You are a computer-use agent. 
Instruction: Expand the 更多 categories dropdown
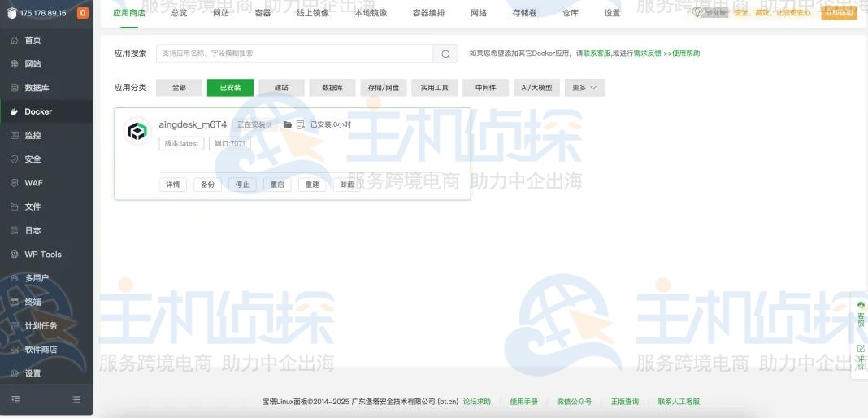[584, 88]
